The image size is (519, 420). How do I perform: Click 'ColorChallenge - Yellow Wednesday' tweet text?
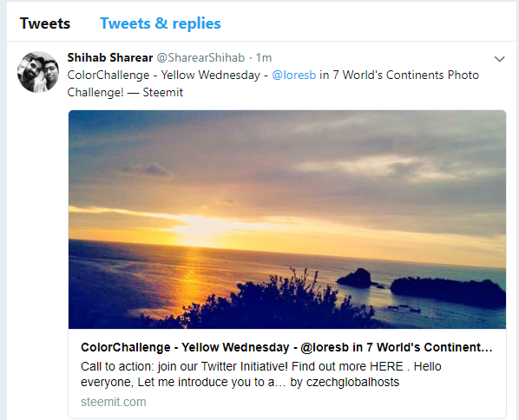pyautogui.click(x=163, y=75)
